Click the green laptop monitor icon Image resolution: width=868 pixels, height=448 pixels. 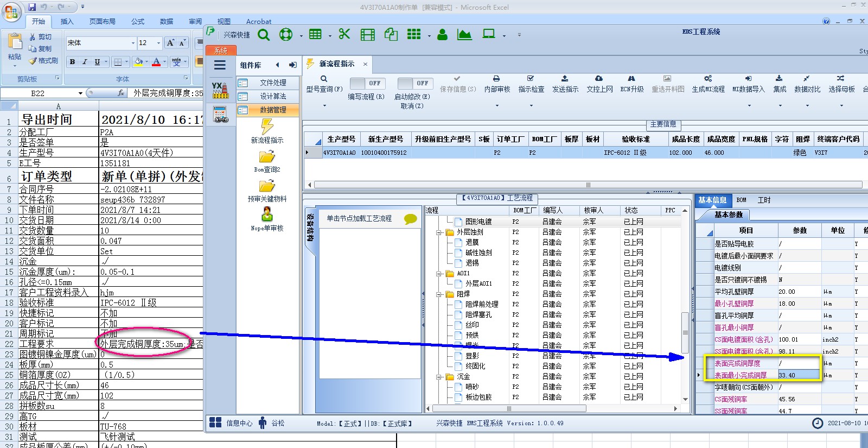(489, 34)
